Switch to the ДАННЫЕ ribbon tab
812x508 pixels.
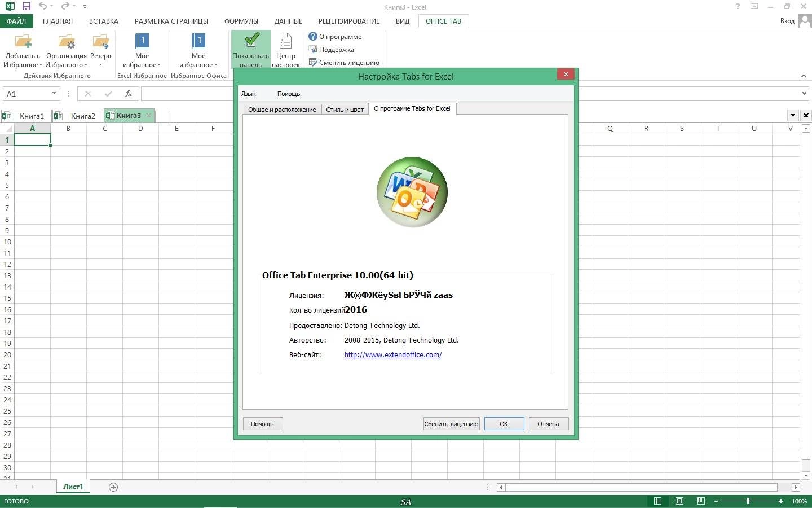pyautogui.click(x=288, y=21)
